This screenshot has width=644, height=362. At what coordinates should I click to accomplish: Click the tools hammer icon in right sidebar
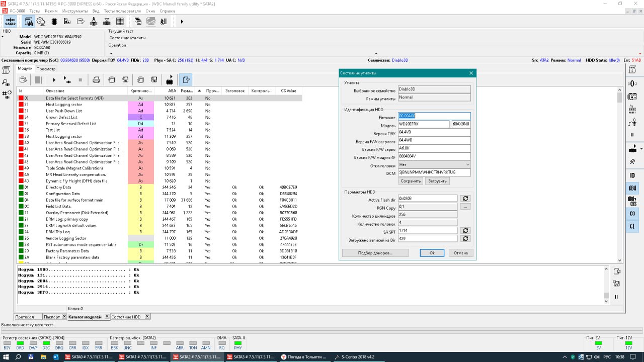coord(632,162)
